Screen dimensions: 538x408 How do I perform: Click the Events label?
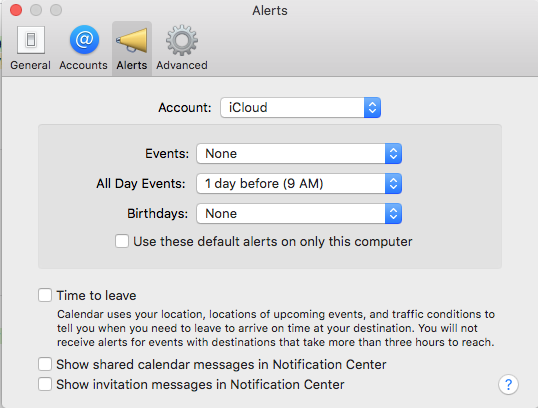pyautogui.click(x=167, y=153)
